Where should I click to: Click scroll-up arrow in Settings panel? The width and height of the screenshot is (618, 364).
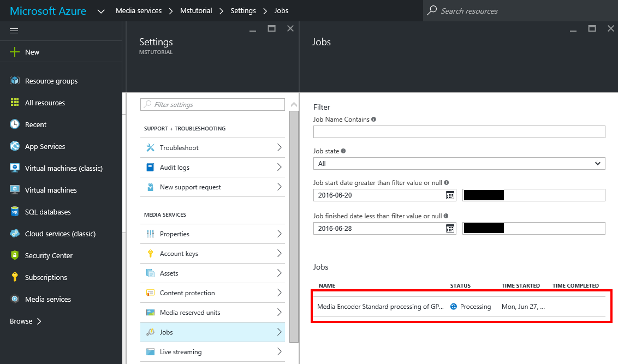294,104
